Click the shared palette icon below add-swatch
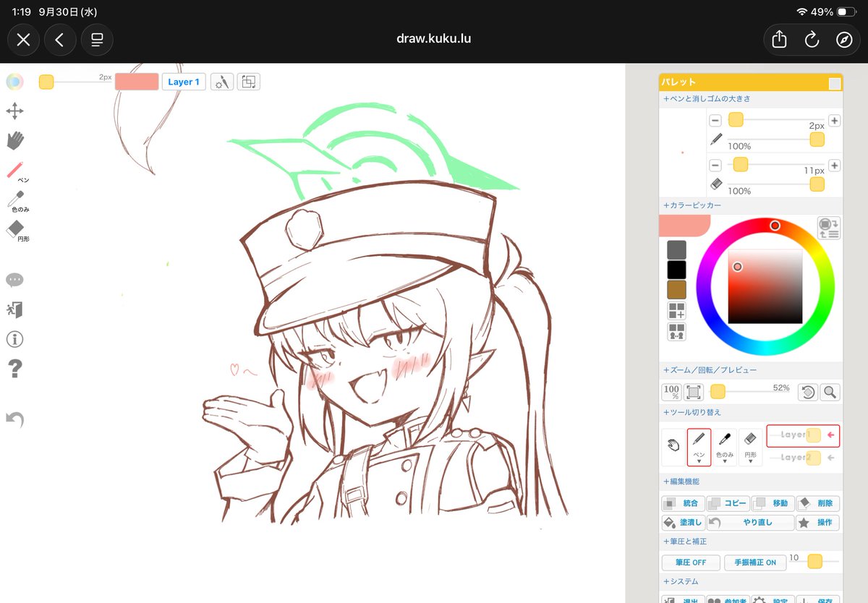This screenshot has height=603, width=868. (x=676, y=332)
